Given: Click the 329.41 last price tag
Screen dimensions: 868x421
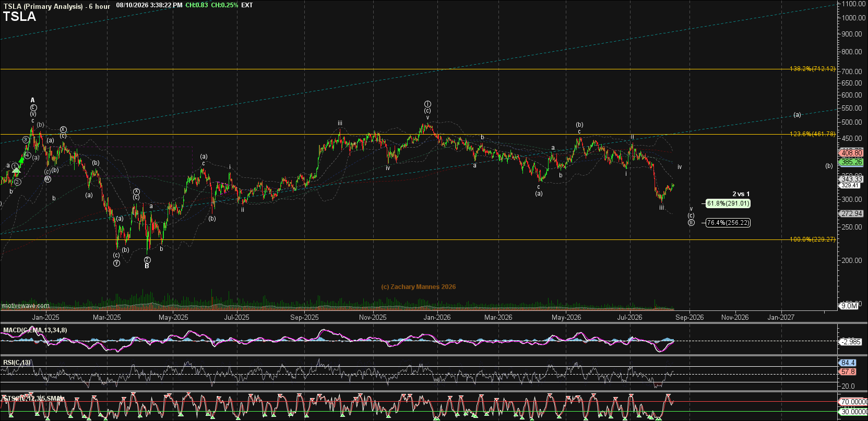Looking at the screenshot, I should (850, 185).
